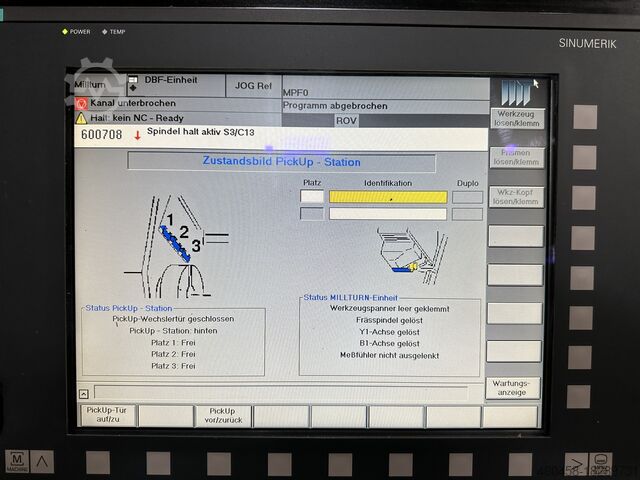
Task: Click the MPF0 program name
Action: [296, 93]
